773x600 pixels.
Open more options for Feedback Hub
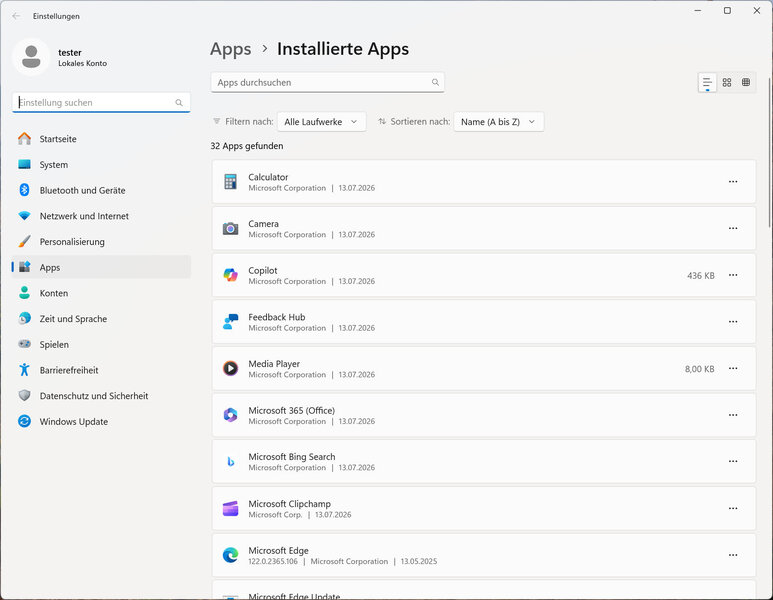click(x=733, y=321)
